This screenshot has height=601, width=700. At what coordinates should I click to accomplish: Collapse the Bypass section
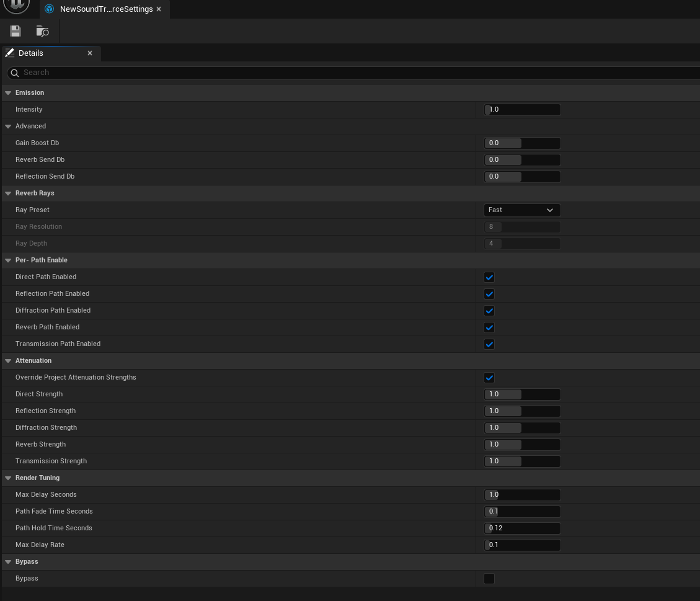click(x=8, y=562)
